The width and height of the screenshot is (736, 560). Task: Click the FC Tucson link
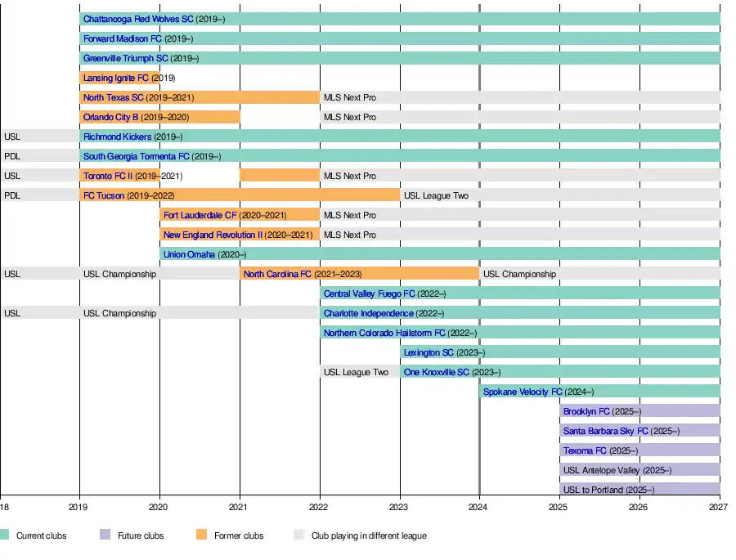[x=104, y=195]
